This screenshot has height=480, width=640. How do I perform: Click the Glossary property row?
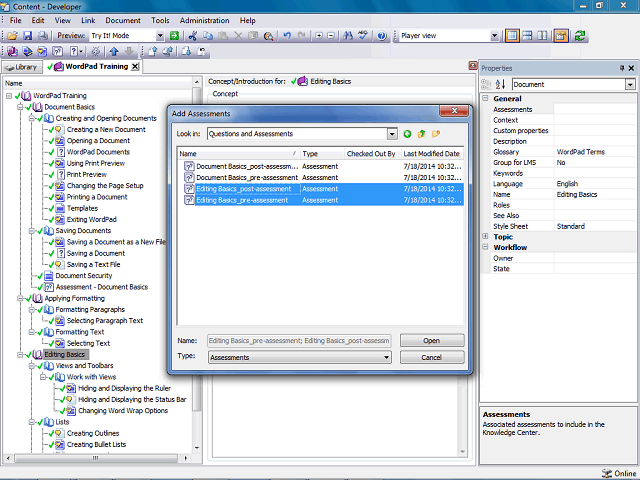[563, 152]
